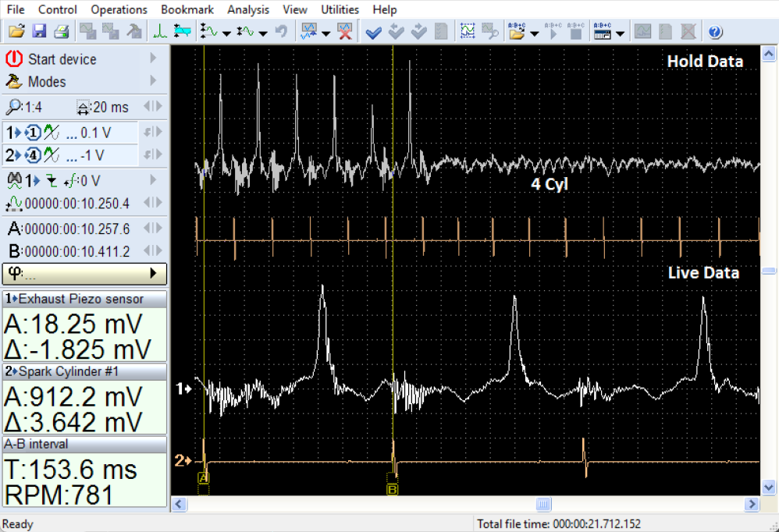Print the waveform using the printer icon
Viewport: 779px width, 532px height.
point(61,32)
